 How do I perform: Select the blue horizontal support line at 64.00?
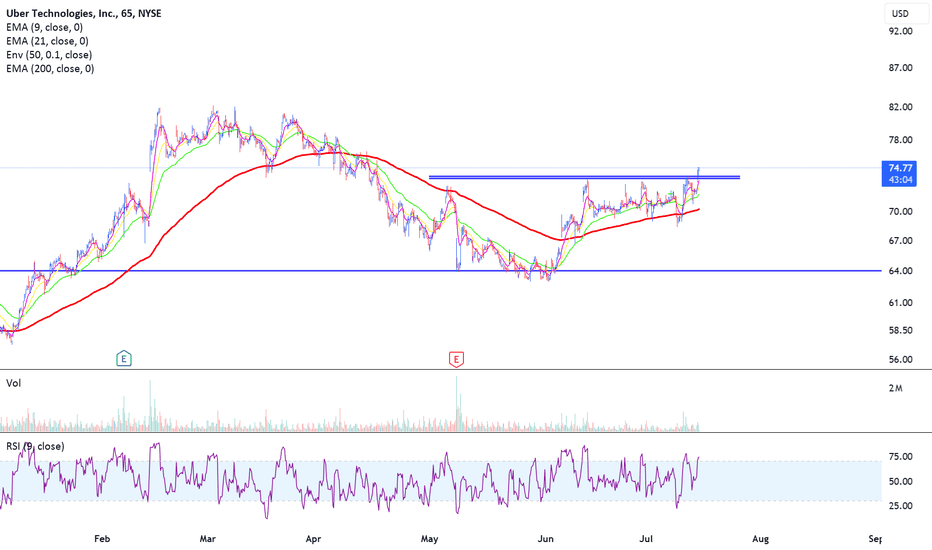[440, 271]
